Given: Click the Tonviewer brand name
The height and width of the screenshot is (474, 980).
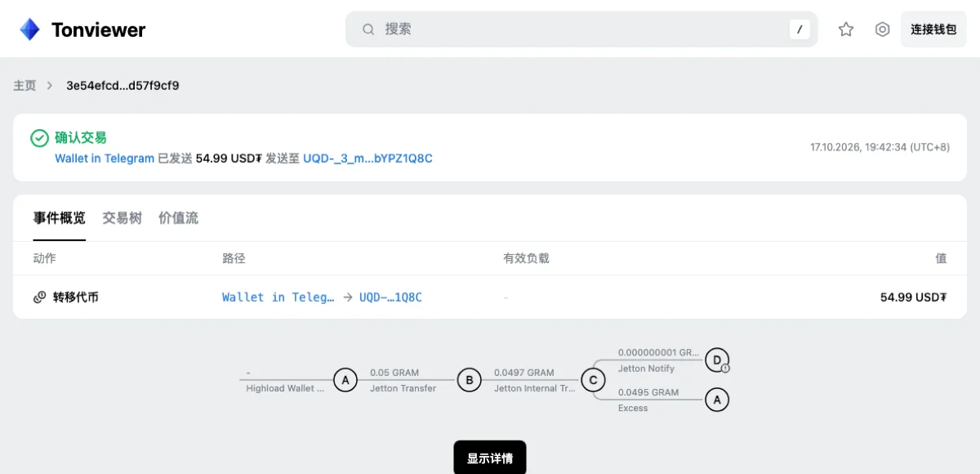Looking at the screenshot, I should pos(98,30).
